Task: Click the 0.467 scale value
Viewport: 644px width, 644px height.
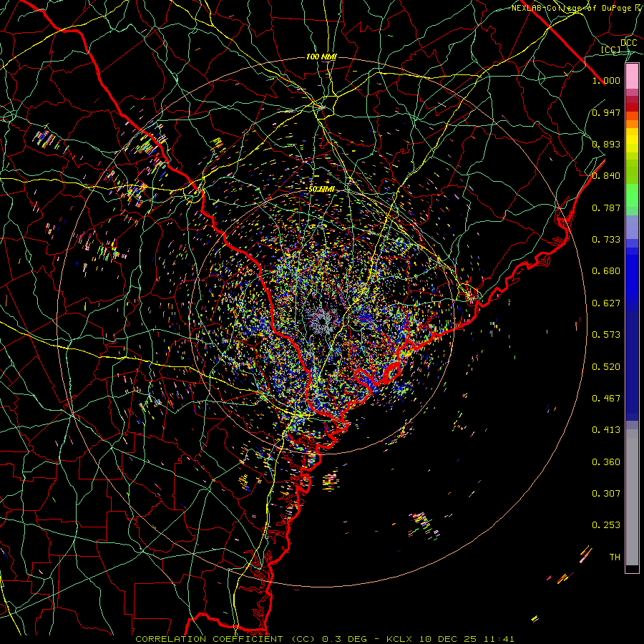Action: tap(606, 399)
